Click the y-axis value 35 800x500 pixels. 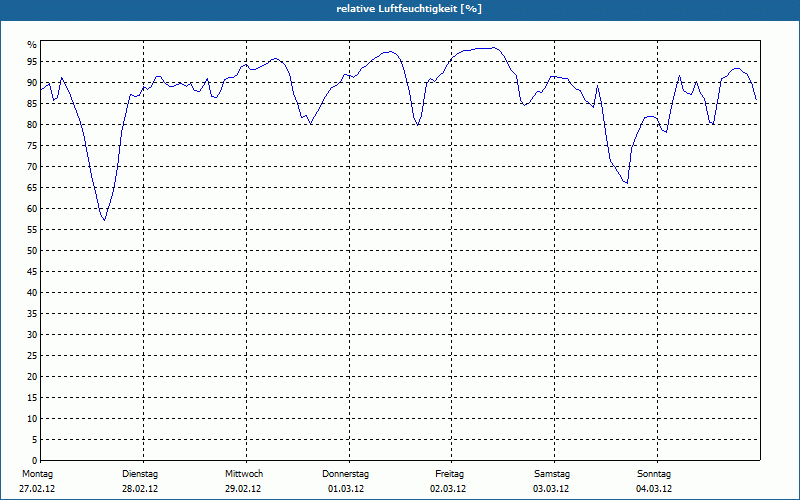(x=32, y=314)
